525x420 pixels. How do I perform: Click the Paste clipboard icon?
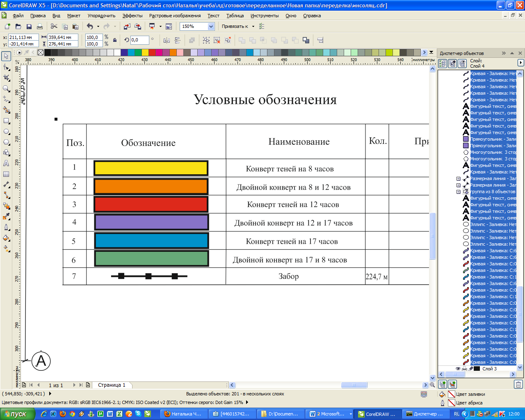[x=75, y=26]
